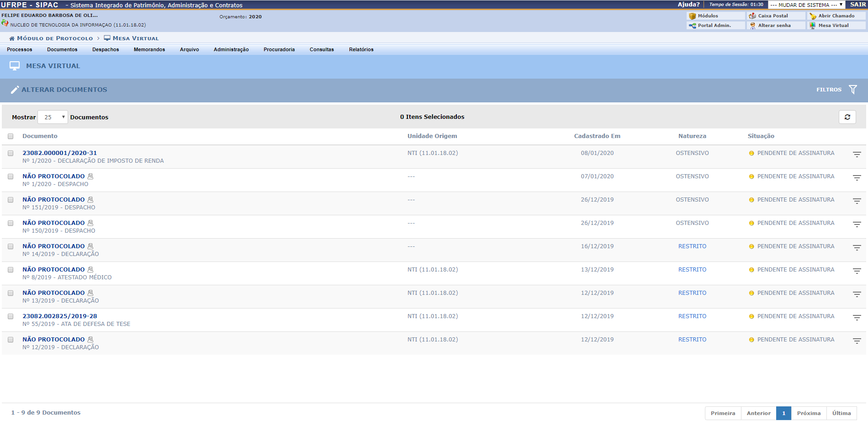The width and height of the screenshot is (868, 421).
Task: Click the Alterar Documentos pencil icon
Action: point(15,90)
